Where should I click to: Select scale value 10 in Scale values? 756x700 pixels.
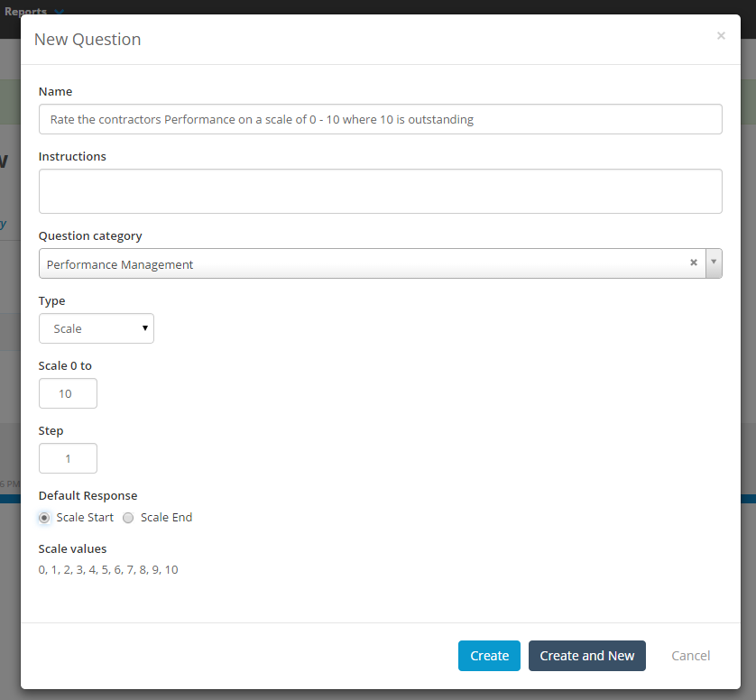coord(171,569)
